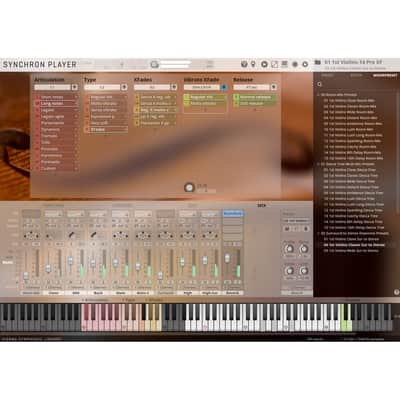Open the blue Vibrato Xfade dropdown arrow
400x400 pixels.
[224, 87]
